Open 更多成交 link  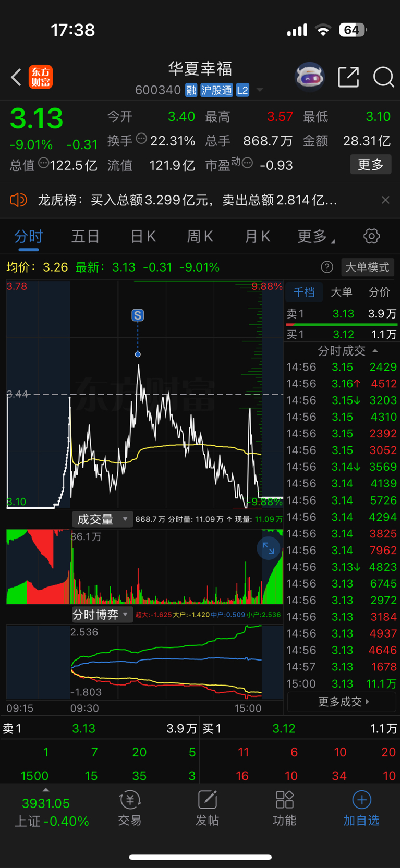[342, 702]
